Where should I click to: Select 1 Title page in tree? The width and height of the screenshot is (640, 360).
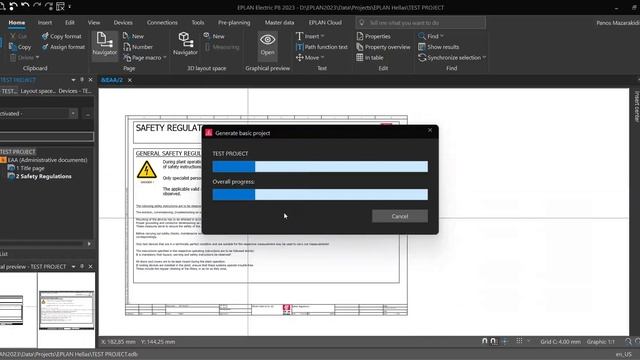pos(30,168)
